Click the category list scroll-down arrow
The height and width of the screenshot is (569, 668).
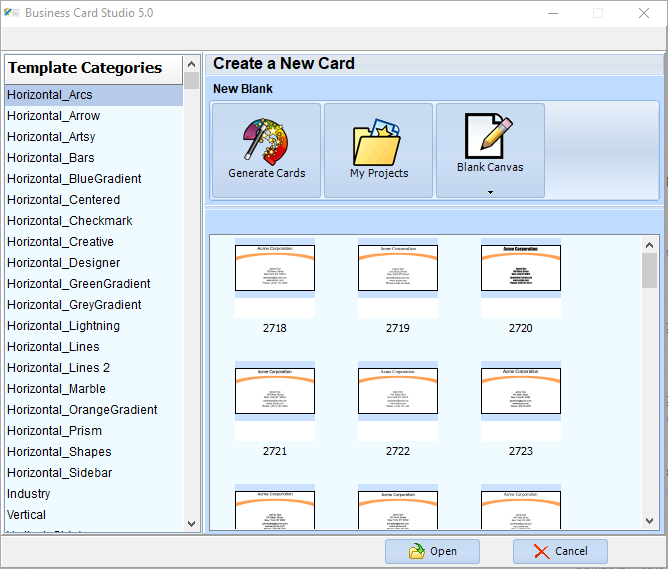click(x=192, y=523)
